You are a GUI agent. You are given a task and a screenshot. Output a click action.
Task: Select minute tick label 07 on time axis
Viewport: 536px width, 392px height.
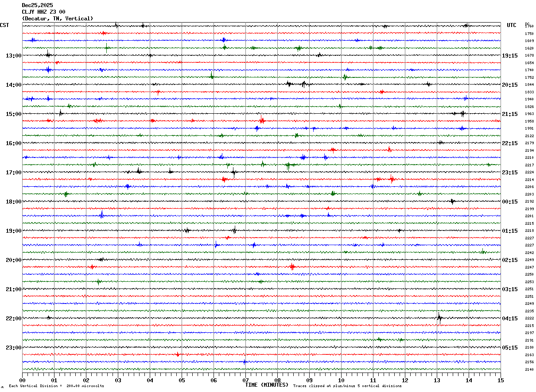(245, 380)
